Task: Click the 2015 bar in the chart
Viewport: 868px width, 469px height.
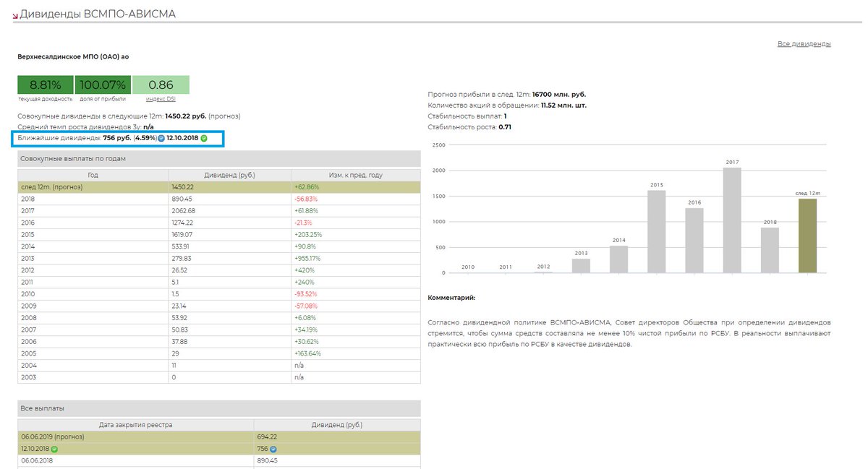Action: (657, 231)
